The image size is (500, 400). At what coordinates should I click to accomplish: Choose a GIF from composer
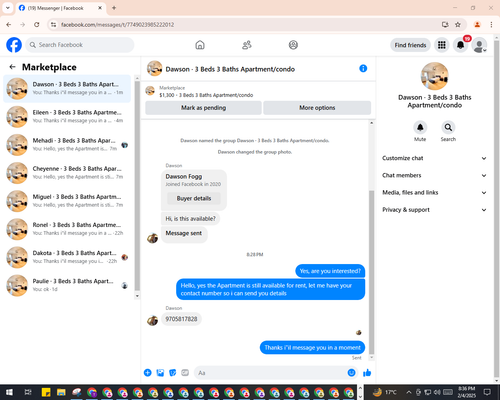185,373
